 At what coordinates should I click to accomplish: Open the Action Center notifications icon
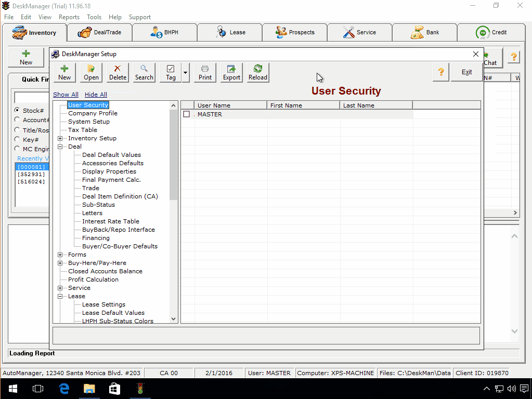(524, 389)
